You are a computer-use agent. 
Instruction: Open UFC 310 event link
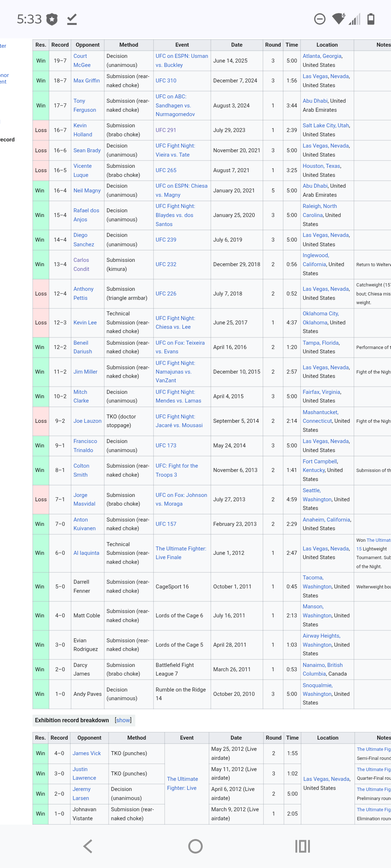coord(166,81)
